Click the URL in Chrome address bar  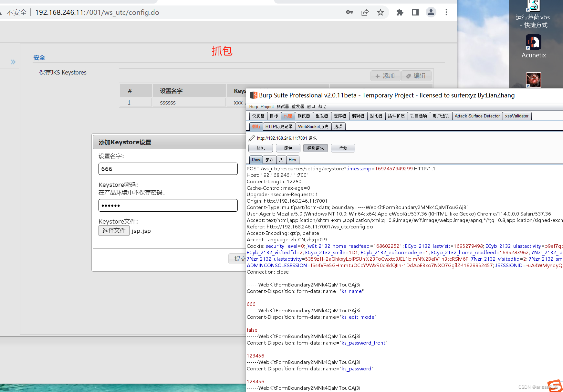click(97, 12)
